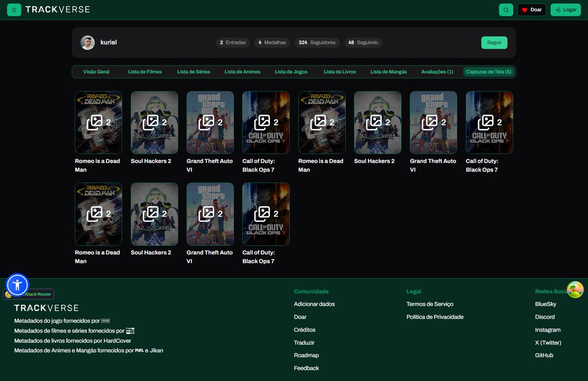Screen dimensions: 588x381
Task: Open the 2 Entradas badge
Action: coord(233,43)
